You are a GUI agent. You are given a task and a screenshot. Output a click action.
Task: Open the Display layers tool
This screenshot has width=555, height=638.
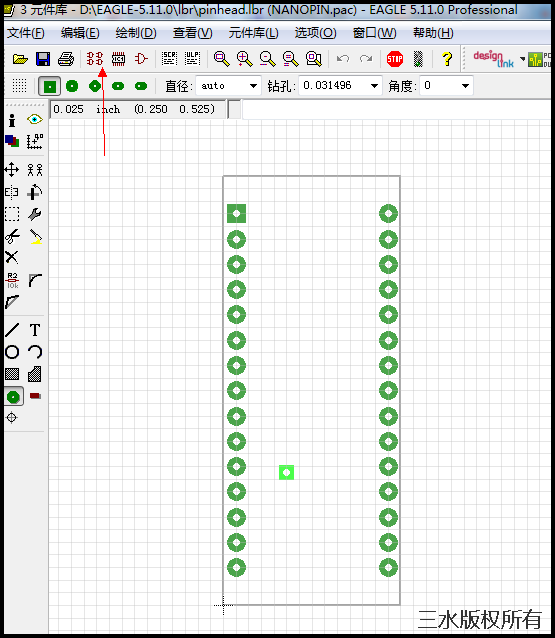pyautogui.click(x=12, y=141)
